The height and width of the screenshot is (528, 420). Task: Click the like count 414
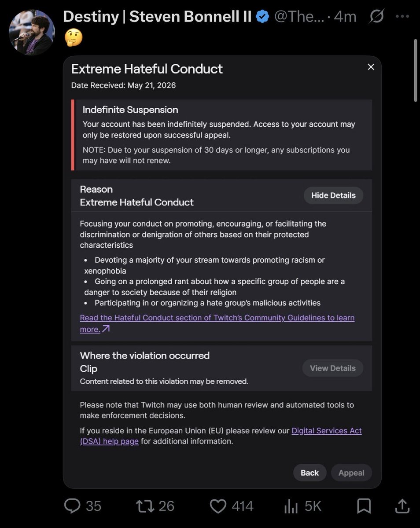coord(243,506)
